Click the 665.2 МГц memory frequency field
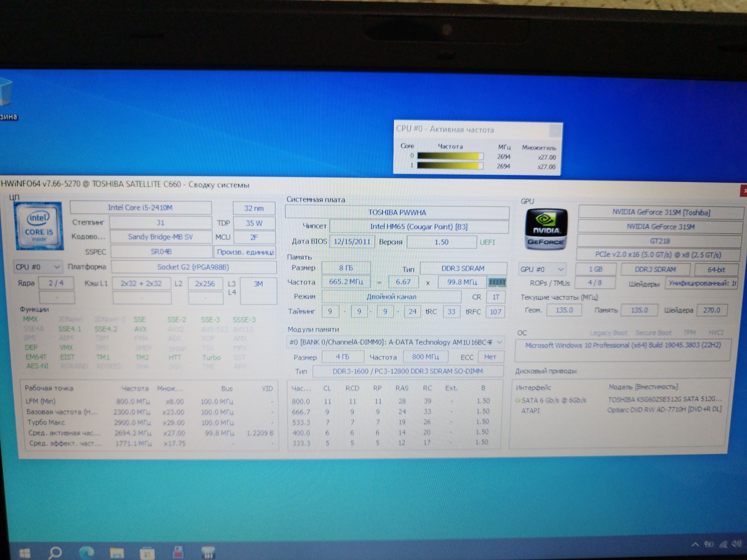The height and width of the screenshot is (560, 747). click(346, 282)
